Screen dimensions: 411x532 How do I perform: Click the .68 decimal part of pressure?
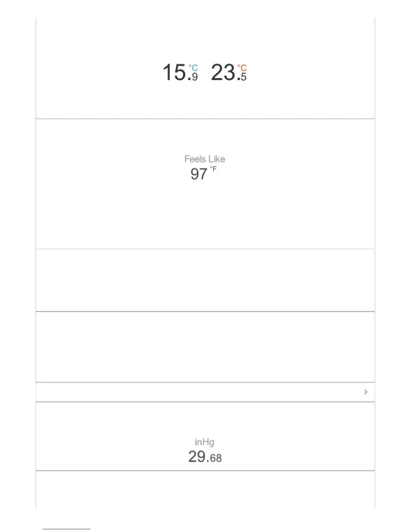(215, 458)
